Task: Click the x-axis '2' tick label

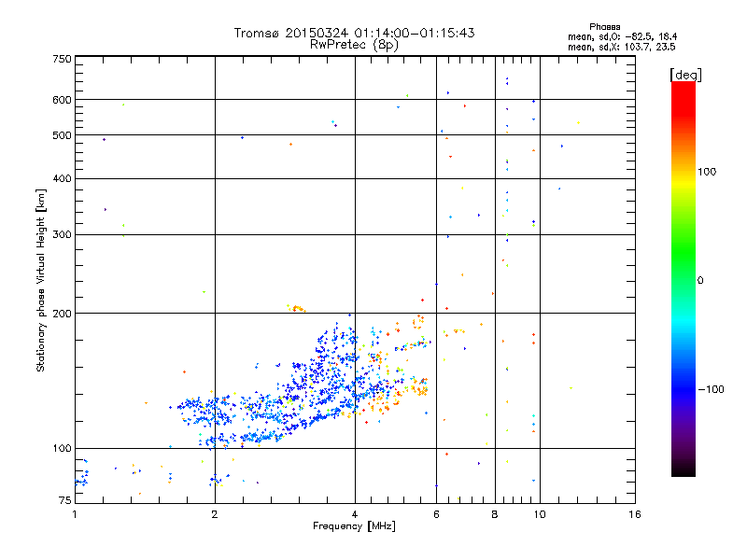Action: coord(215,514)
